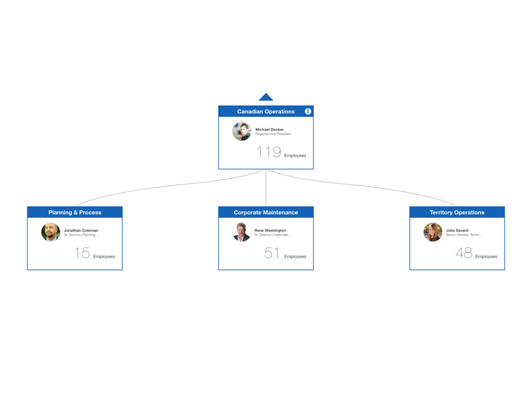Open Michael Decker's profile photo

click(x=242, y=131)
